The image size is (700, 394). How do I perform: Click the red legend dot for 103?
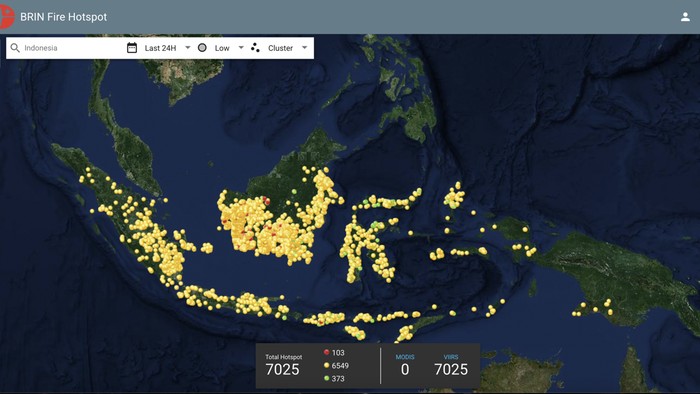326,352
